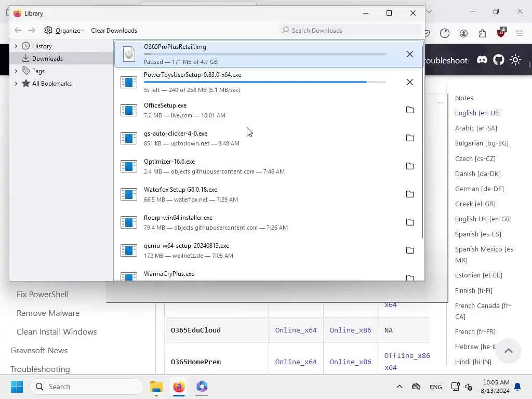Select Arabic [ar-SA] in language list

[476, 128]
